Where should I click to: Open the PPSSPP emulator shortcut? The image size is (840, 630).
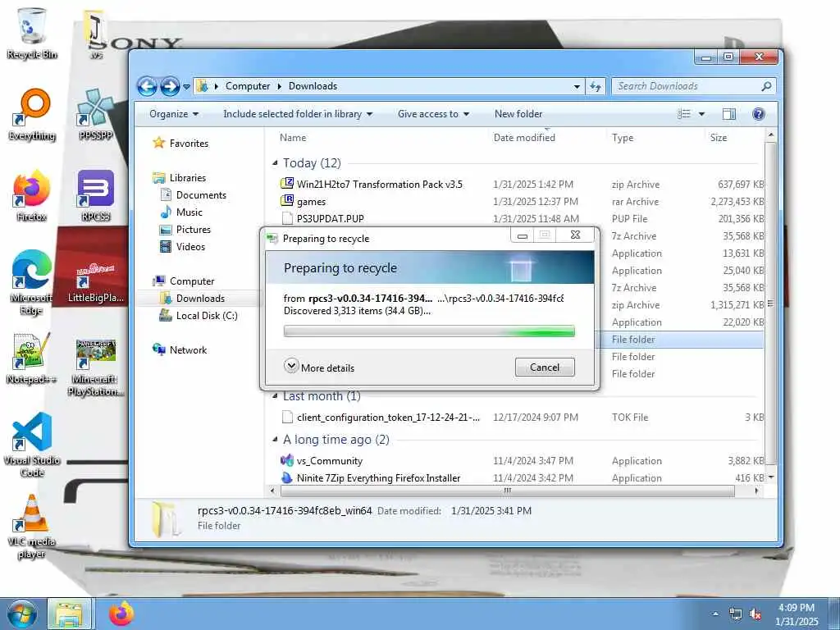click(96, 115)
